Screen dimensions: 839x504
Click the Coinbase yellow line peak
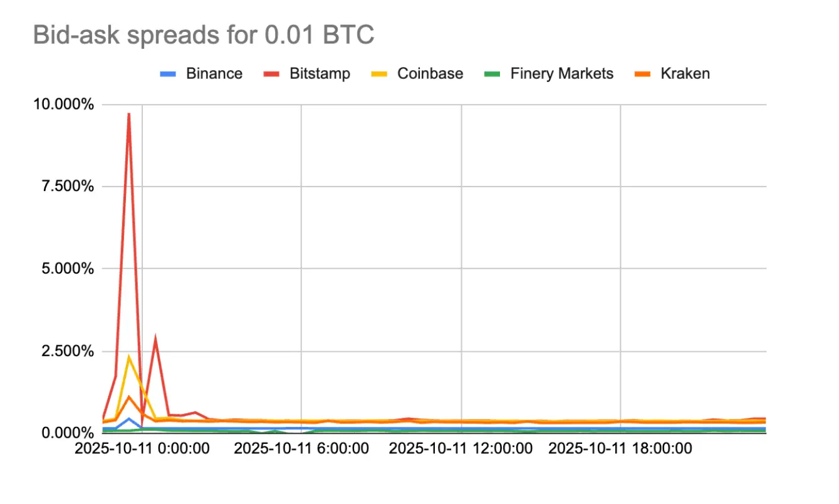click(128, 357)
